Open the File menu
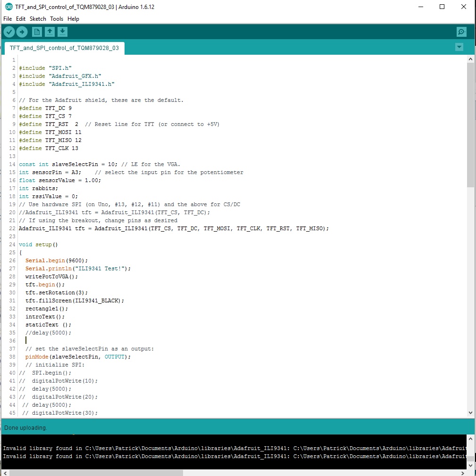Screen dimensions: 476x476 8,19
